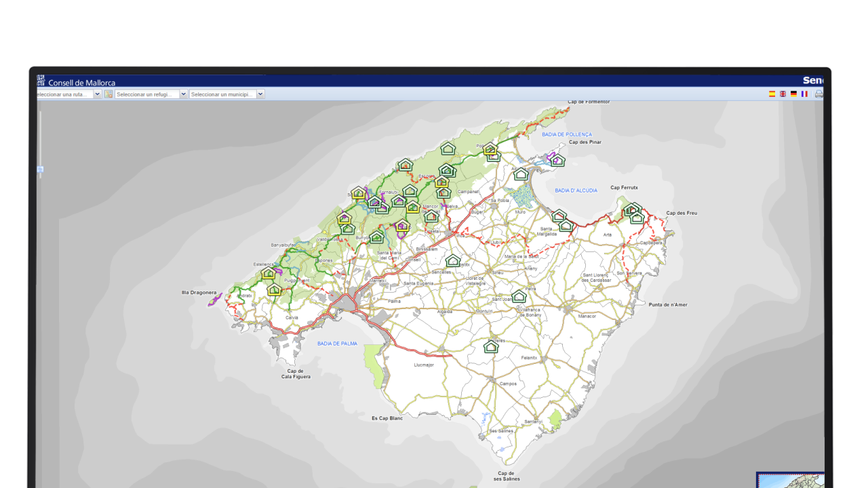Click the 'Montuïri' label on the map

pos(484,311)
